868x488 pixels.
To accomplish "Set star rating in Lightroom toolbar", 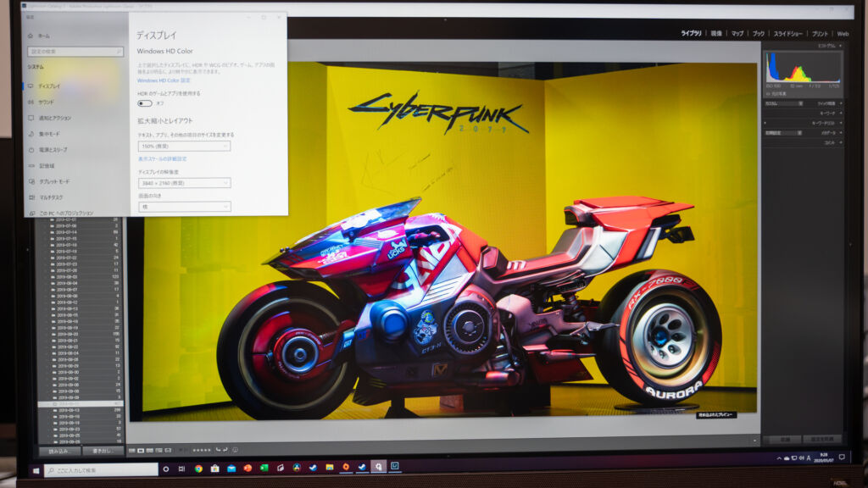I will (x=202, y=451).
